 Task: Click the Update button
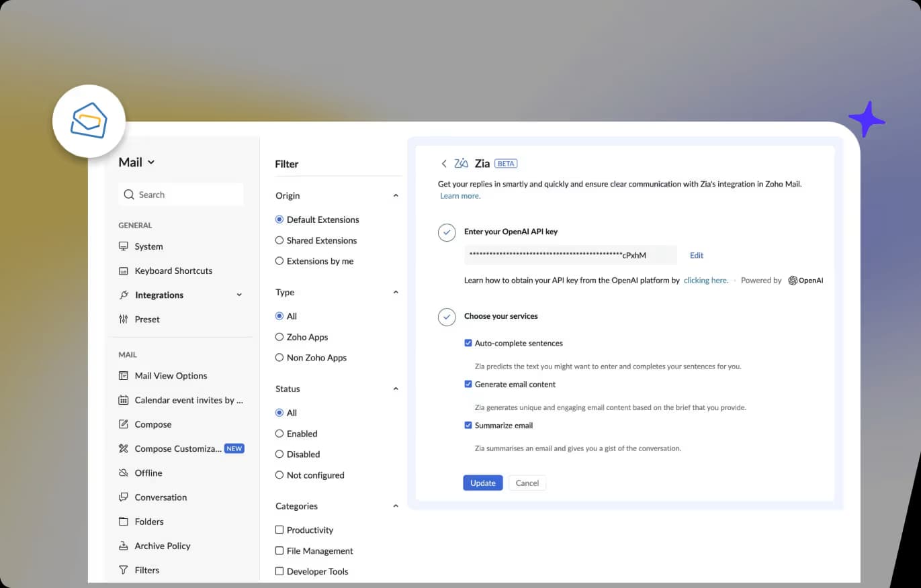tap(483, 483)
